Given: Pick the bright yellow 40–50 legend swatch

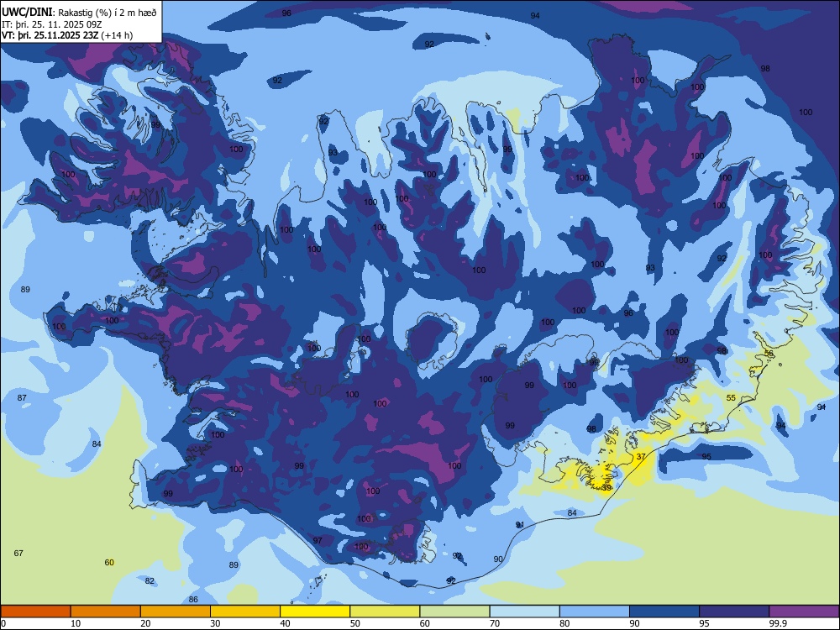Looking at the screenshot, I should pyautogui.click(x=315, y=612).
